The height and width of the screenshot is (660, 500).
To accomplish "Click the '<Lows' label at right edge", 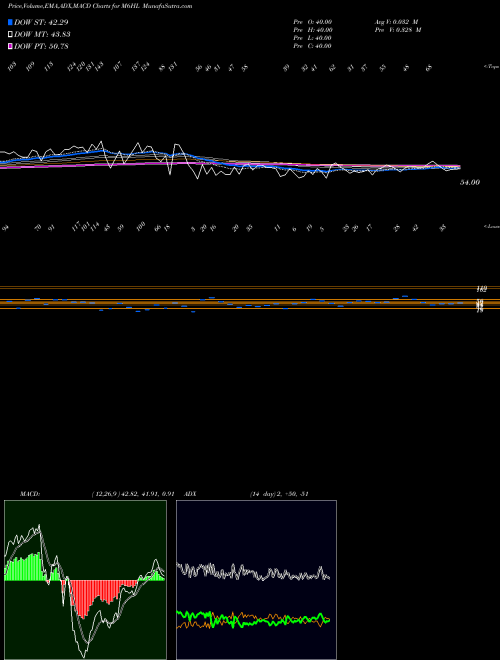I will pos(491,226).
